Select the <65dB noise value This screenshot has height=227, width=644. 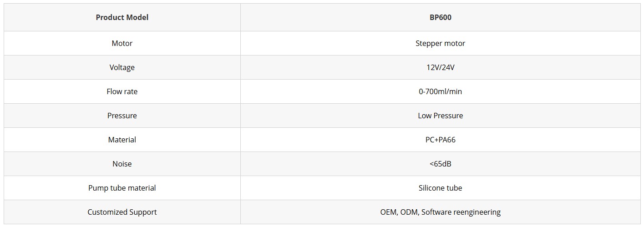[440, 164]
